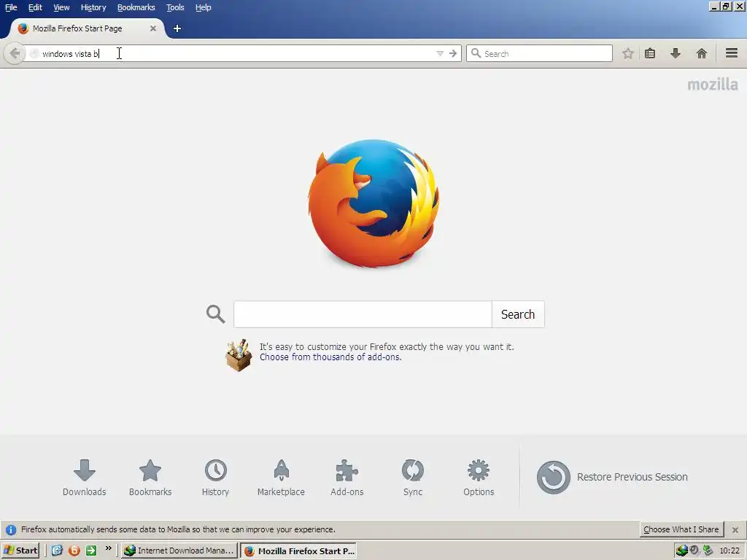The image size is (747, 560).
Task: Open History clock in launcher row
Action: click(215, 478)
